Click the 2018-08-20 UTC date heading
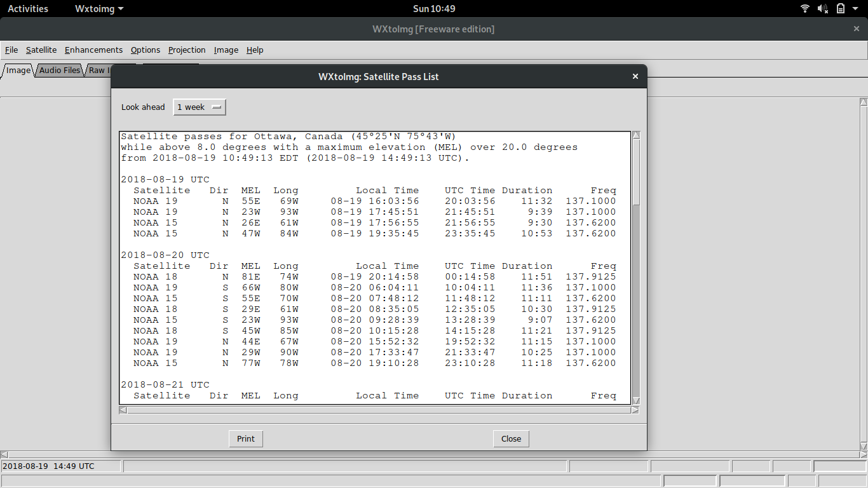868x488 pixels. (x=165, y=255)
